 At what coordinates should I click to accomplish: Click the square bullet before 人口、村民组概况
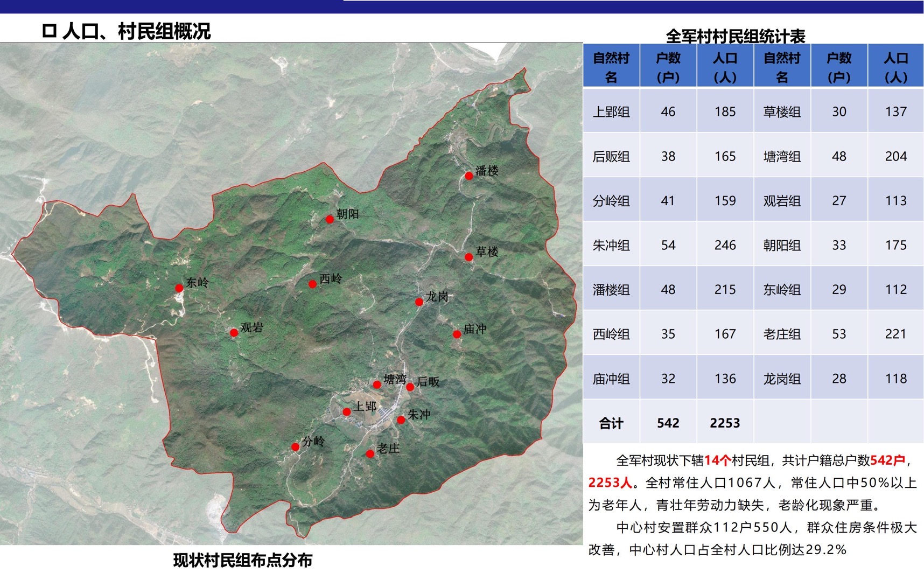pos(49,31)
